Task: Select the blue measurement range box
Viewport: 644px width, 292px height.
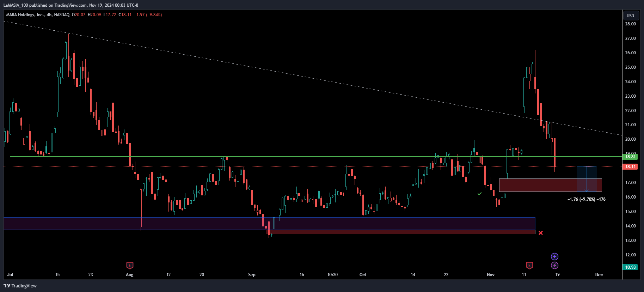Action: [x=587, y=179]
